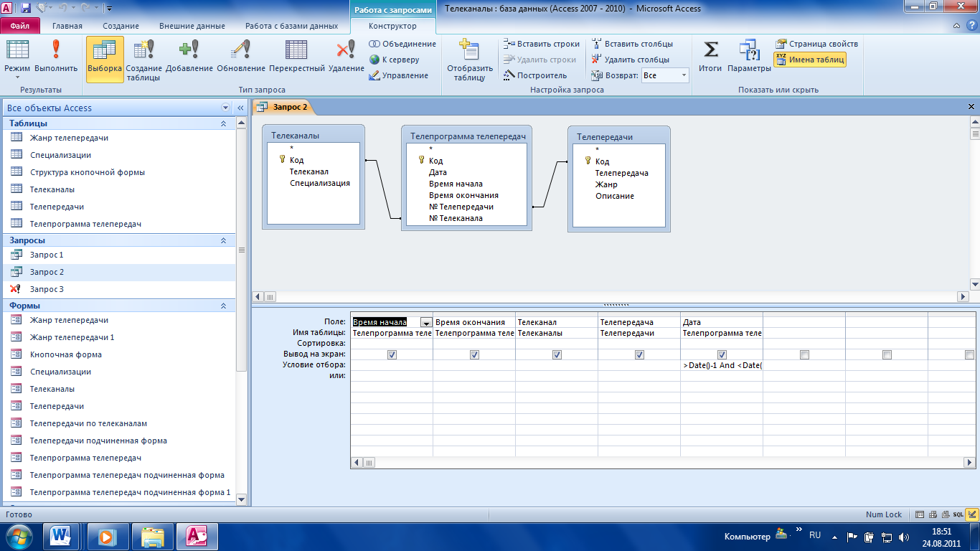980x551 pixels.
Task: Open the Режим view button
Action: 17,60
